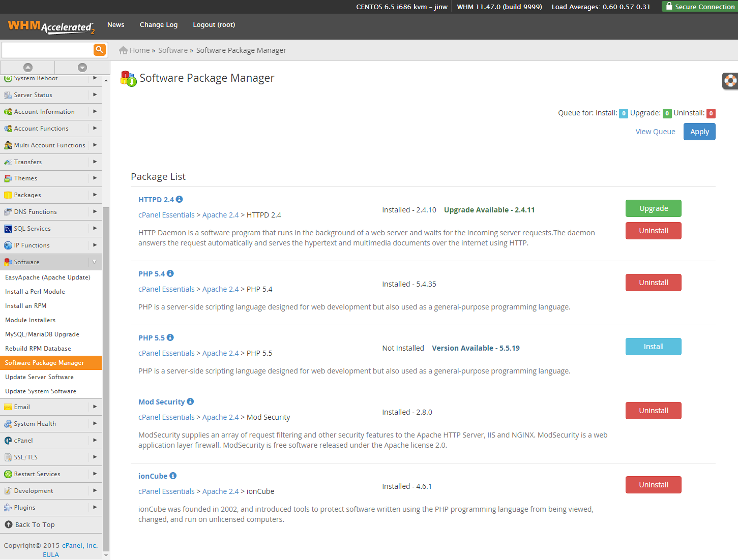
Task: Click the cPanel logo icon in sidebar
Action: 8,441
